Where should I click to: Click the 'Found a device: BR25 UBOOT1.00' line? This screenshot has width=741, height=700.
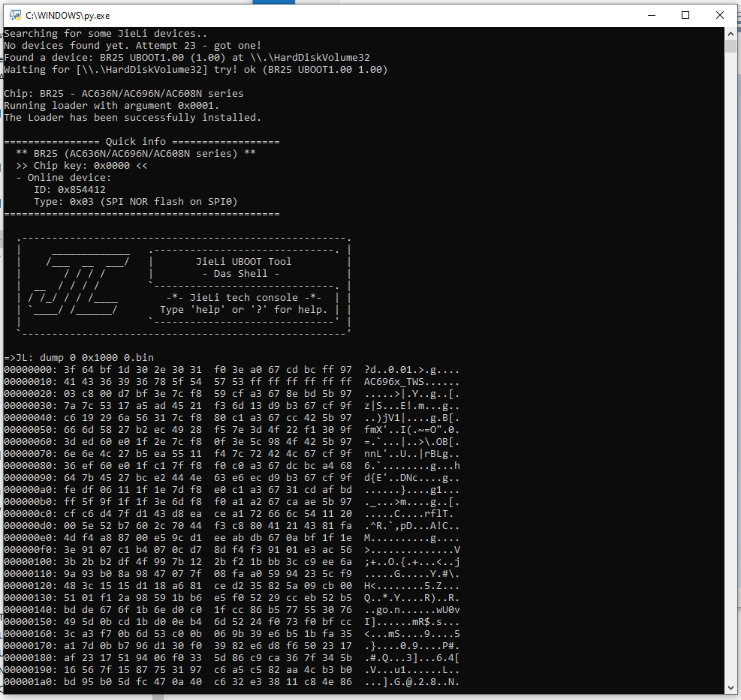187,58
